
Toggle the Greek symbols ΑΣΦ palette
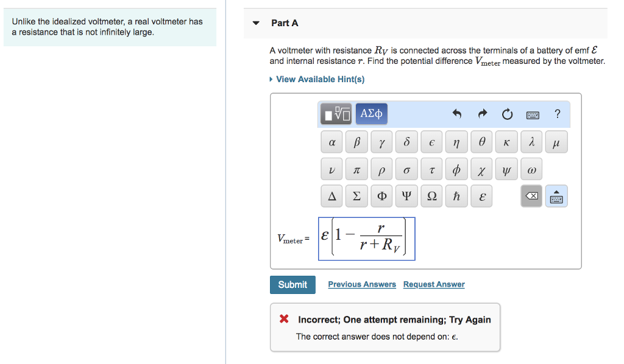point(371,114)
